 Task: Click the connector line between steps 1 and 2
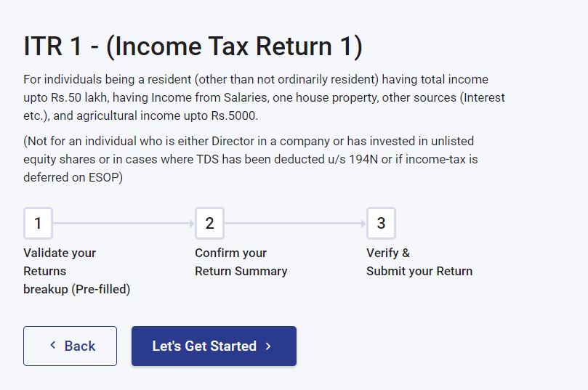point(121,224)
